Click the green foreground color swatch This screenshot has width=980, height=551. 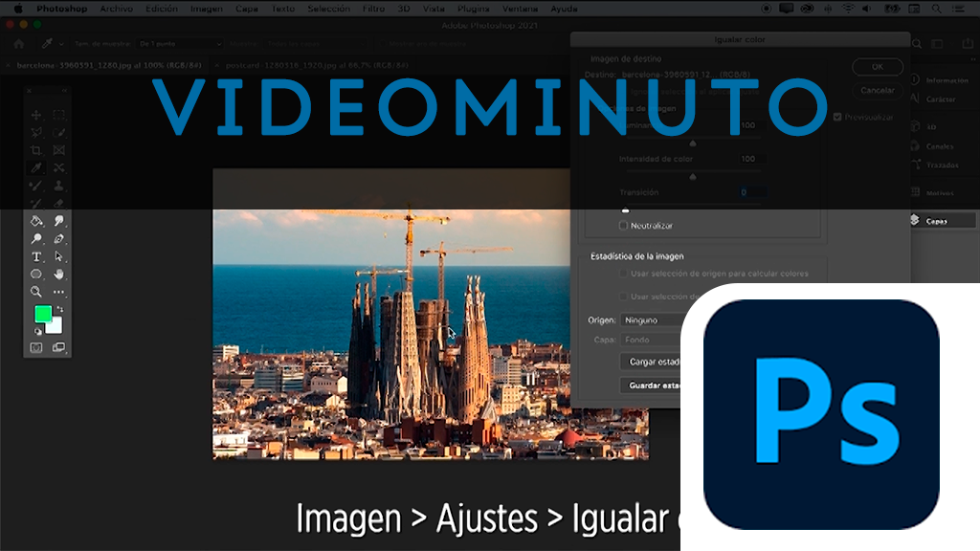[x=42, y=314]
